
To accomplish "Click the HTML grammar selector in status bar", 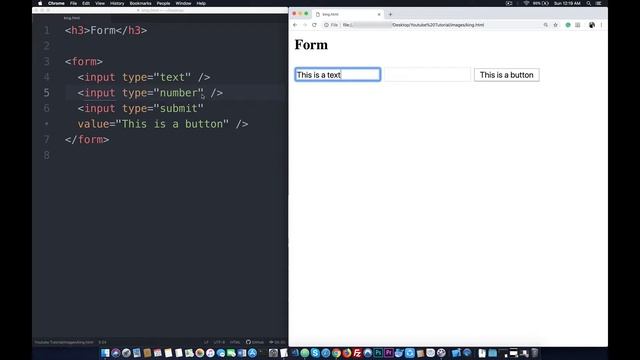I will point(235,342).
